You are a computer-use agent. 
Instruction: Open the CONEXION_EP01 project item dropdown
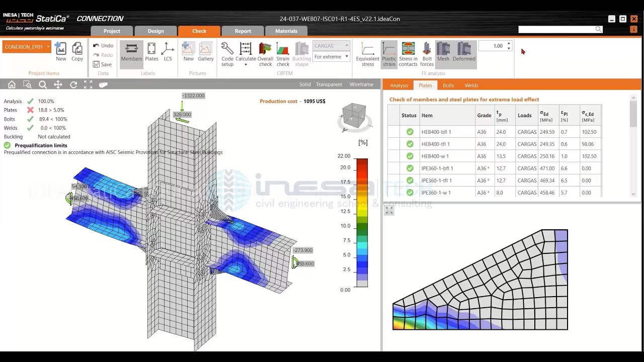pyautogui.click(x=27, y=47)
